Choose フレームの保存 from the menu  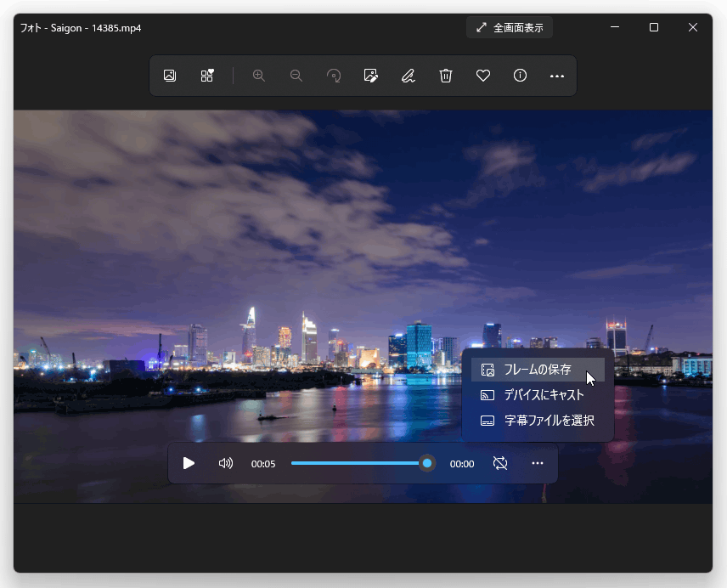point(538,370)
